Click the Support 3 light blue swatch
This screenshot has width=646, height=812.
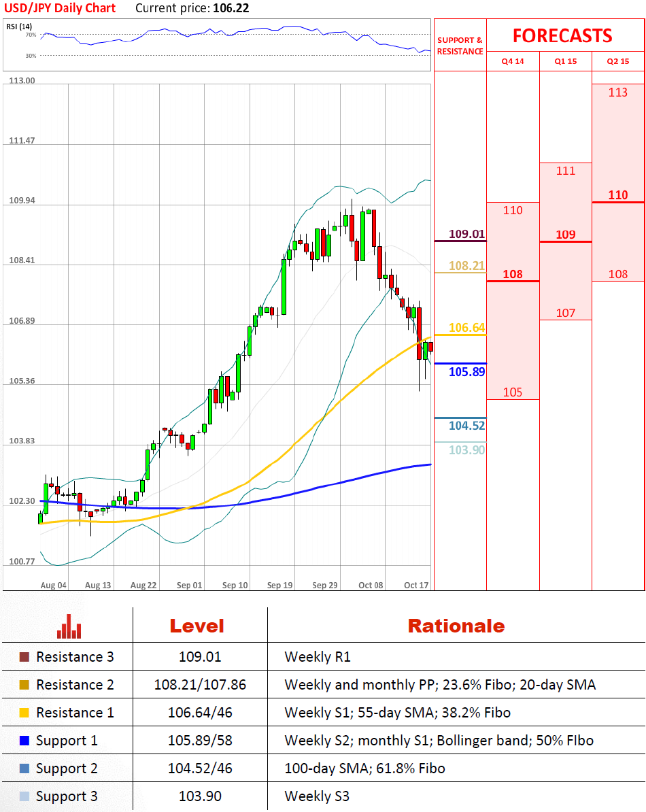[24, 796]
